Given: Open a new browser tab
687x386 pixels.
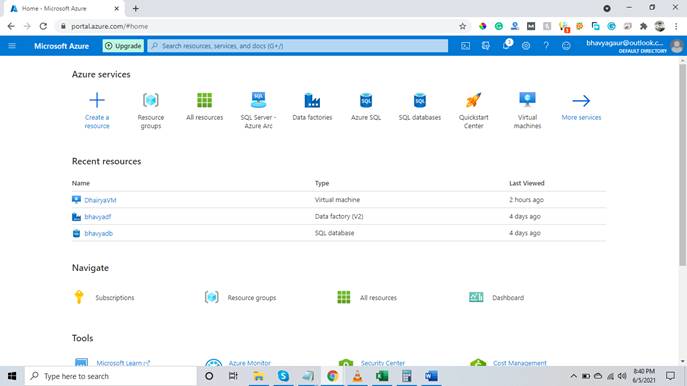Looking at the screenshot, I should (135, 8).
